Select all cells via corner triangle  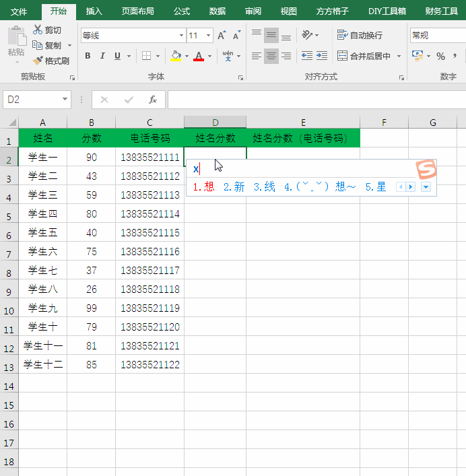point(12,123)
